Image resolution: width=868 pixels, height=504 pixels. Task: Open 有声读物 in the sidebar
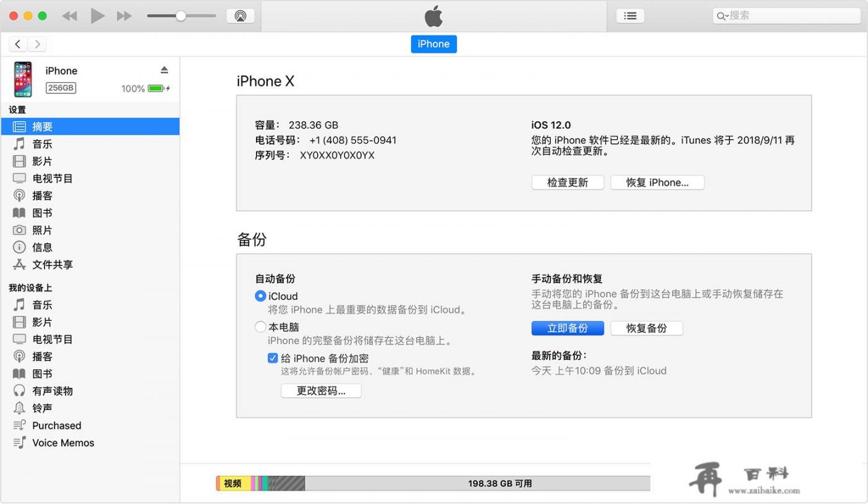90,391
